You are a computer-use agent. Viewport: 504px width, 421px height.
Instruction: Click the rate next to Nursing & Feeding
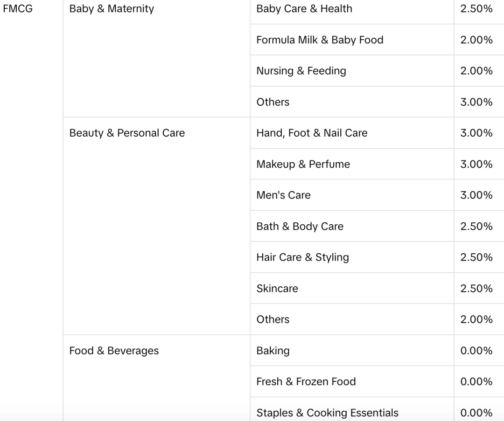[476, 71]
